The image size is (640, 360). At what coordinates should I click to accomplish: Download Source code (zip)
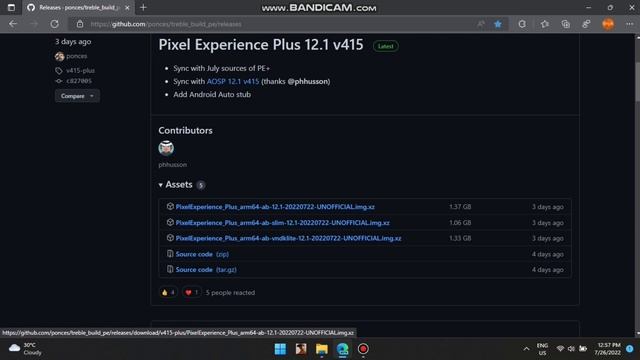(202, 254)
